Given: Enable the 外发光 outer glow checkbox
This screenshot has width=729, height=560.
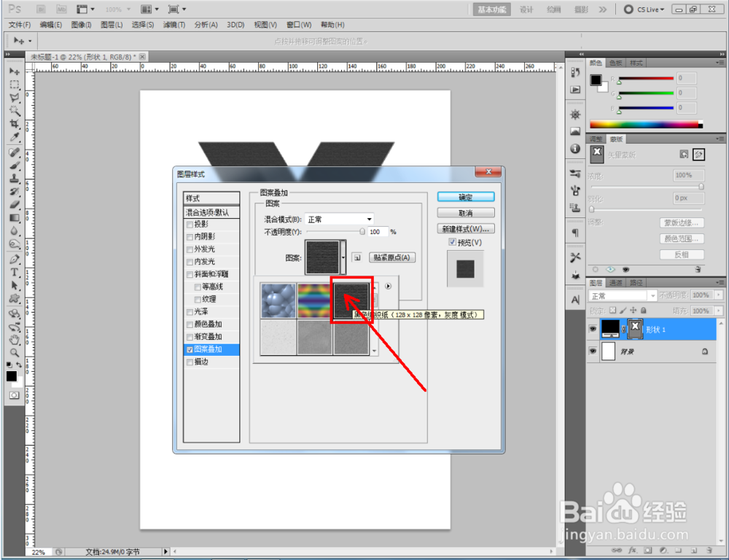Looking at the screenshot, I should point(190,250).
